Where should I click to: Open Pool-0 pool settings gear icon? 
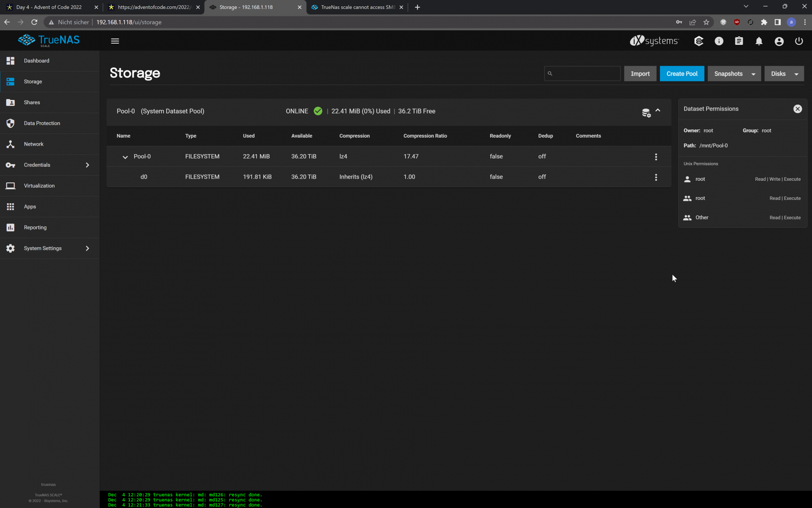coord(646,113)
